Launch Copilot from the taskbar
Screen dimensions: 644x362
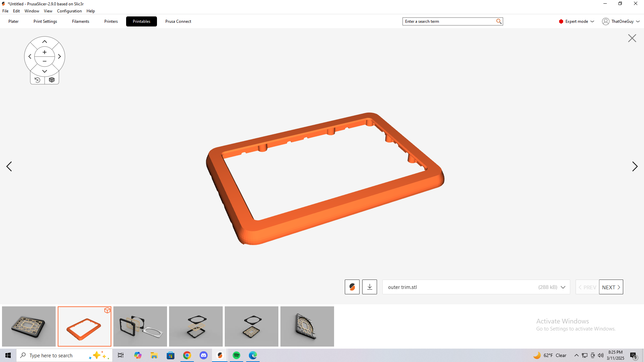(x=138, y=355)
